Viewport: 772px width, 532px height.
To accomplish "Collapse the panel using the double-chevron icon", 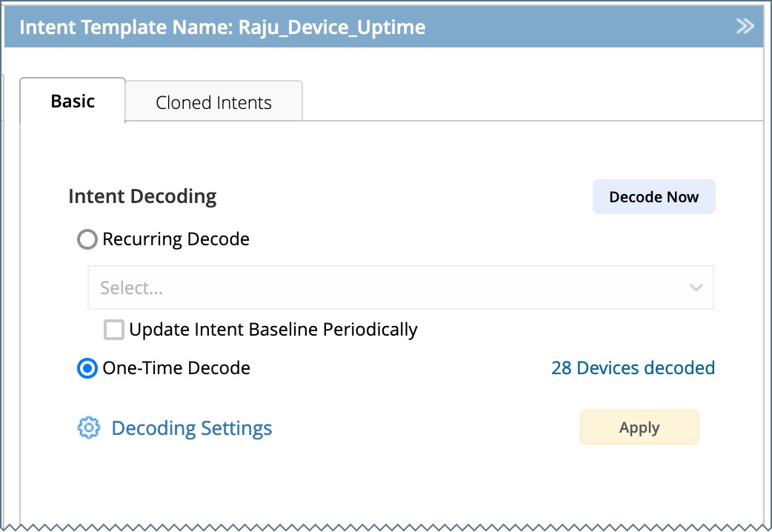I will pyautogui.click(x=745, y=27).
